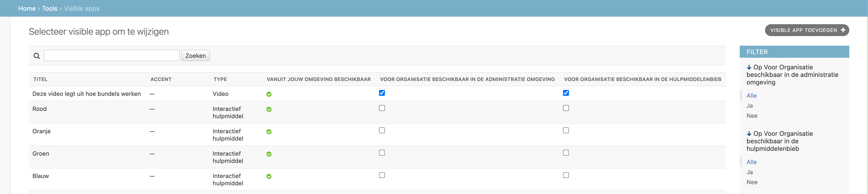Image resolution: width=868 pixels, height=194 pixels.
Task: Click the green availability icon for Oranje
Action: click(x=269, y=132)
